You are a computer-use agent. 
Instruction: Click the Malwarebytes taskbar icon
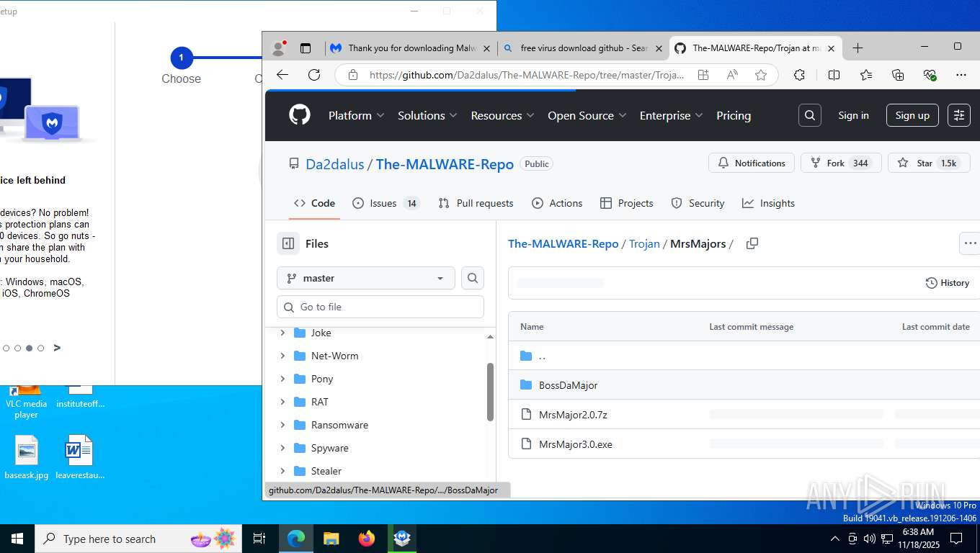pyautogui.click(x=402, y=539)
